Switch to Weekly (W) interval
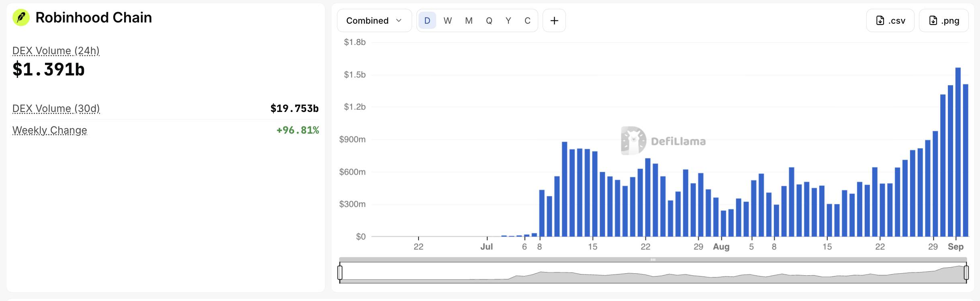Image resolution: width=980 pixels, height=301 pixels. click(x=447, y=20)
